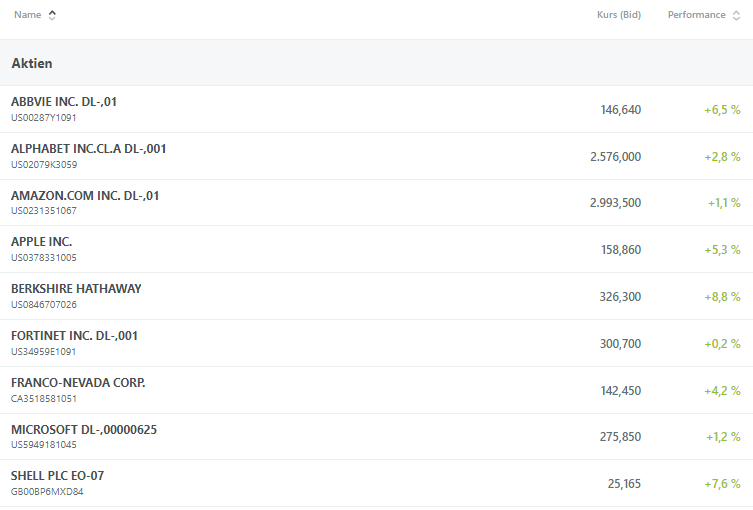Screen dimensions: 753x510
Task: Click Apple performance +5,3 %
Action: coord(722,250)
